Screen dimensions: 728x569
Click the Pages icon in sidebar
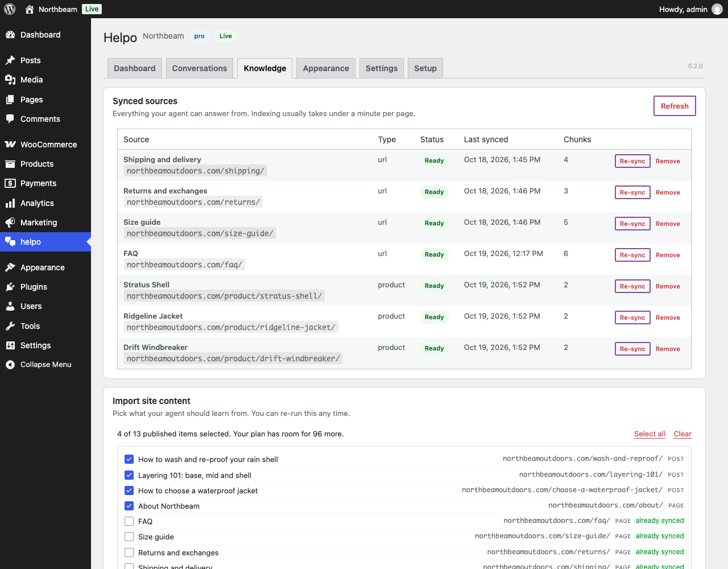tap(10, 100)
